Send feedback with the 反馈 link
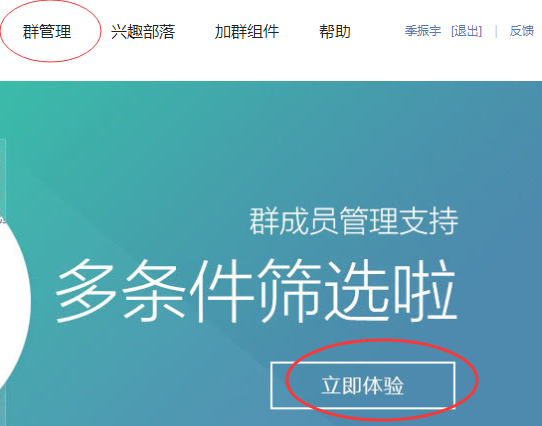Viewport: 542px width, 426px height. [x=522, y=31]
